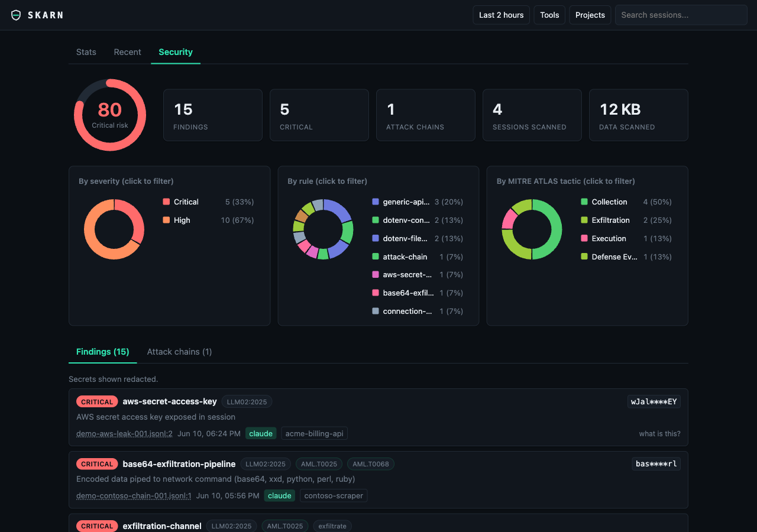The width and height of the screenshot is (757, 532).
Task: Click the 1 Attack chains stat card
Action: coord(426,115)
